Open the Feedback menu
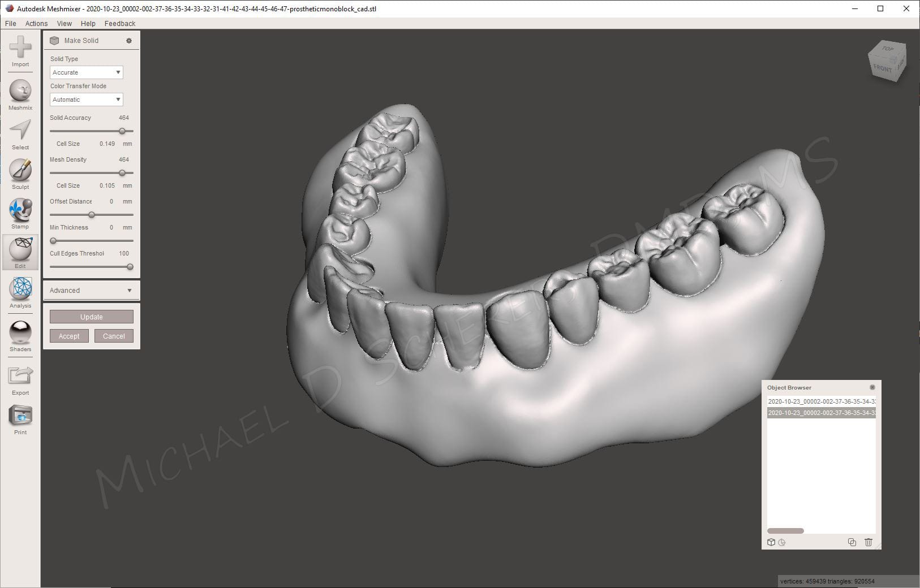Image resolution: width=920 pixels, height=588 pixels. pos(120,24)
